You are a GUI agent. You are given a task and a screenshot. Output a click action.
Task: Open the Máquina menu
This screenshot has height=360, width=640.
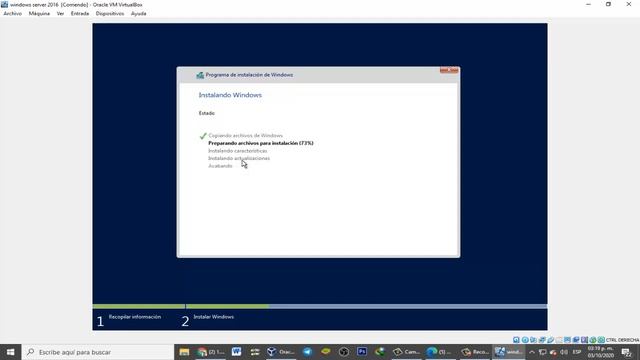[39, 13]
